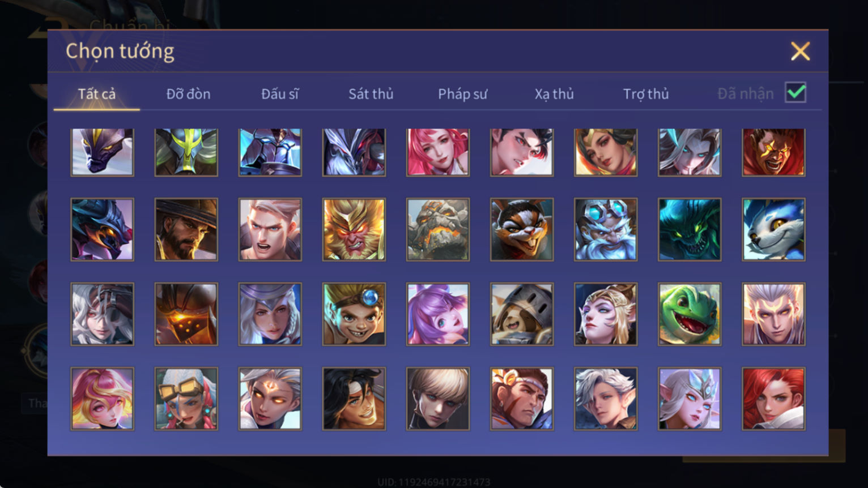Select the Đấu sĩ tab

point(280,94)
